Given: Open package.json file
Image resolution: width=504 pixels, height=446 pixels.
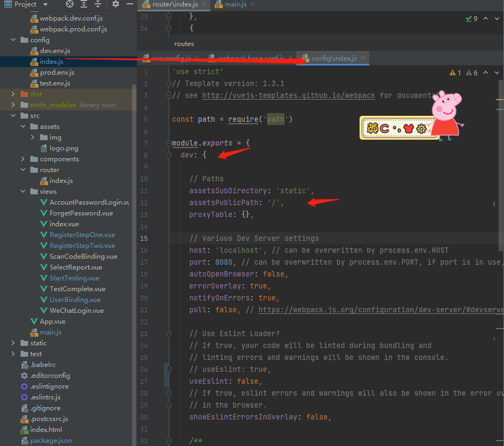Looking at the screenshot, I should click(x=51, y=441).
